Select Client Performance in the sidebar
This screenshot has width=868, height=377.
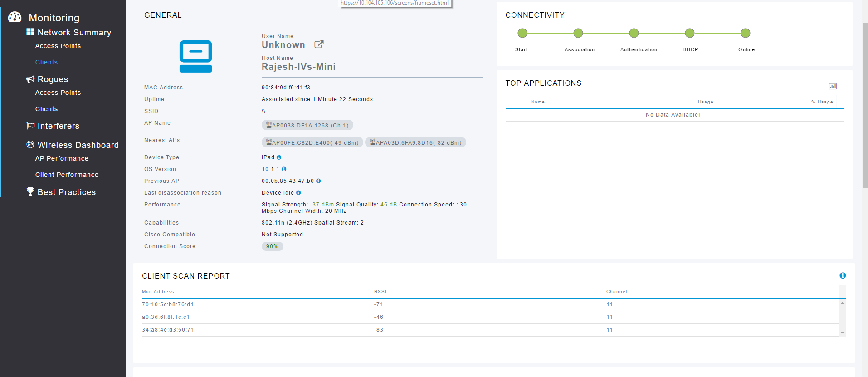click(x=67, y=175)
